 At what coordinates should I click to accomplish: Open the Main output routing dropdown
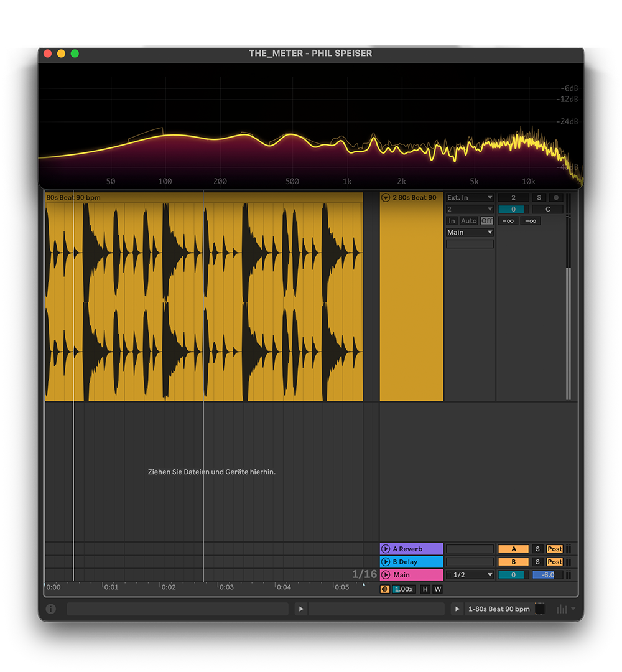470,232
